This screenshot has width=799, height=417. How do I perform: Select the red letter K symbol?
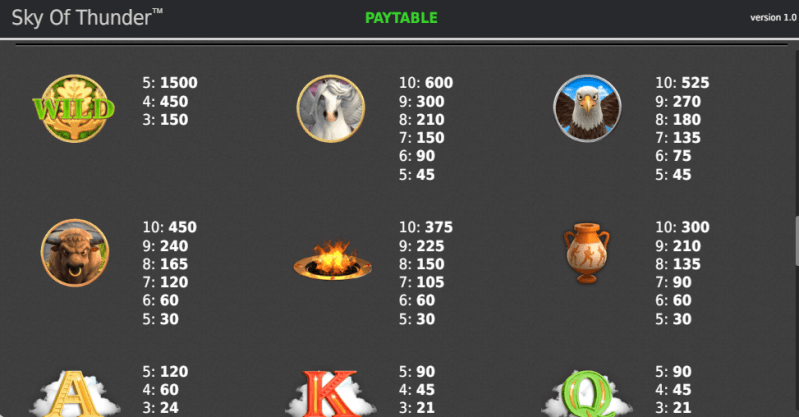tap(331, 394)
